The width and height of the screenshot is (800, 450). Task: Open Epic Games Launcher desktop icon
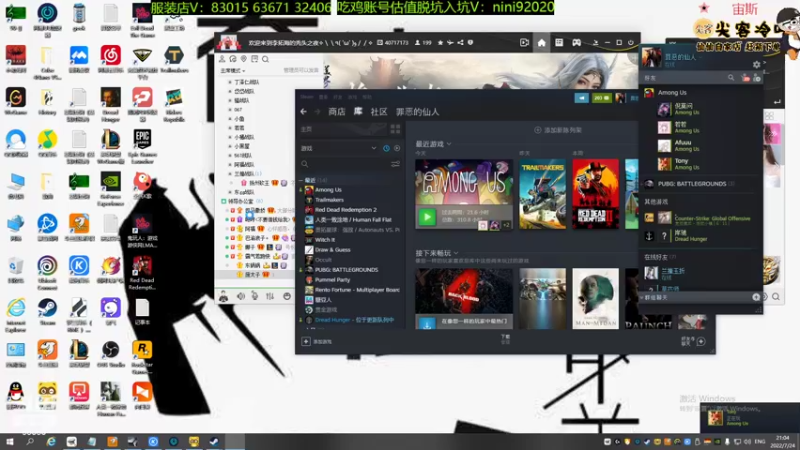point(142,145)
